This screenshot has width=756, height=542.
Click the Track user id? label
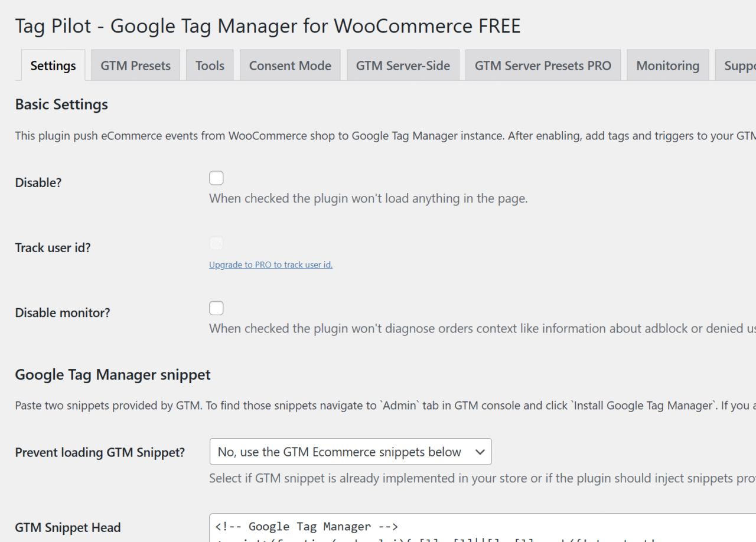tap(53, 247)
